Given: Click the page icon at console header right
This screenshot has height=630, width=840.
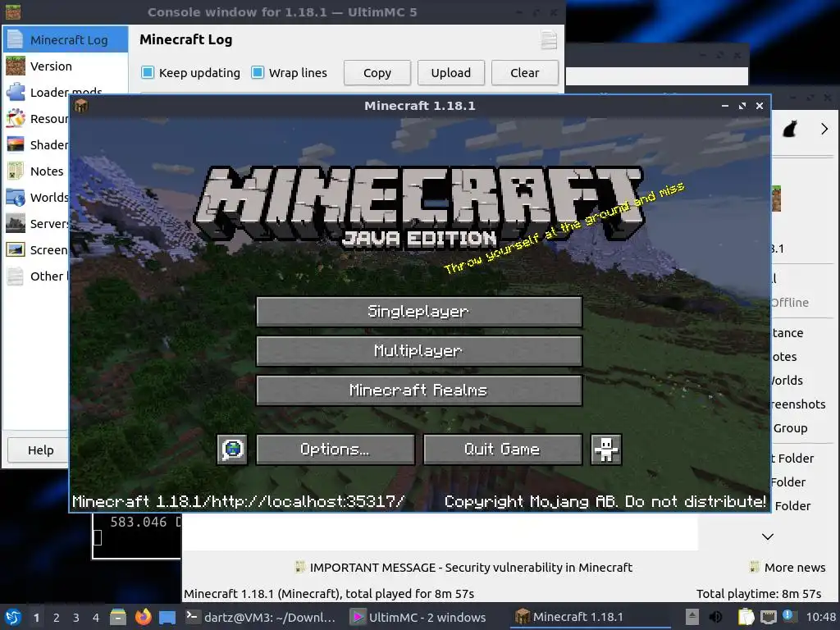Looking at the screenshot, I should pos(549,40).
